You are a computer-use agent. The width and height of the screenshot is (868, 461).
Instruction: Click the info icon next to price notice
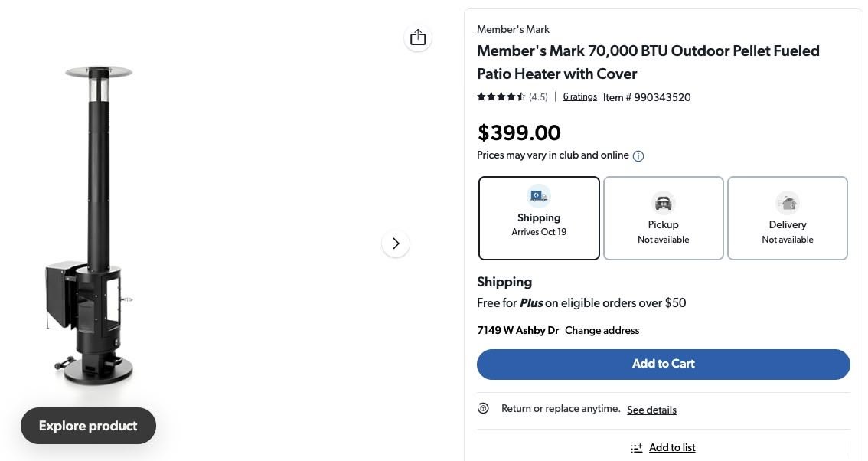click(x=638, y=156)
